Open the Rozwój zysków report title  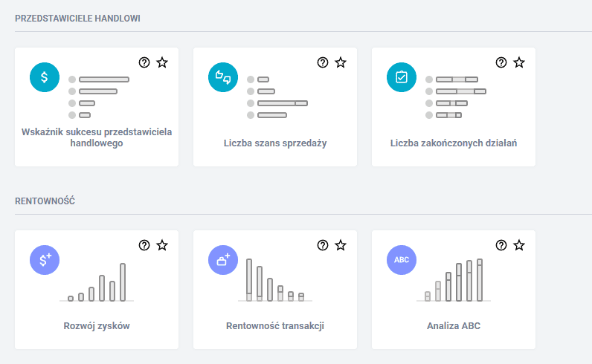(x=97, y=326)
